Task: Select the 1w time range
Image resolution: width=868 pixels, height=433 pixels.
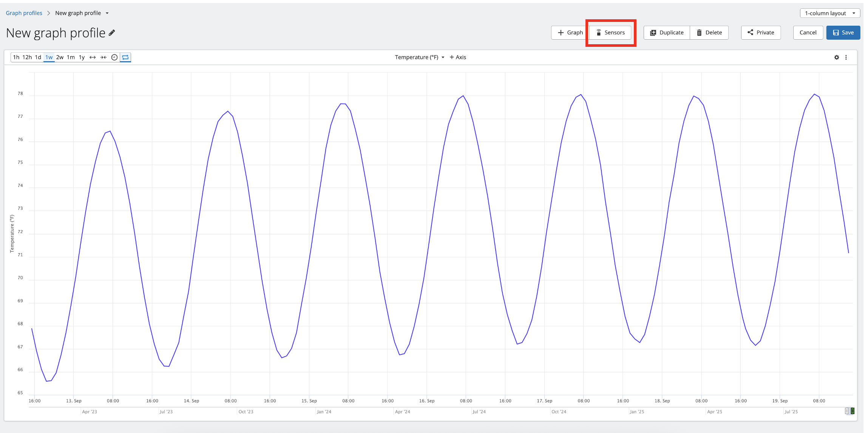Action: (49, 57)
